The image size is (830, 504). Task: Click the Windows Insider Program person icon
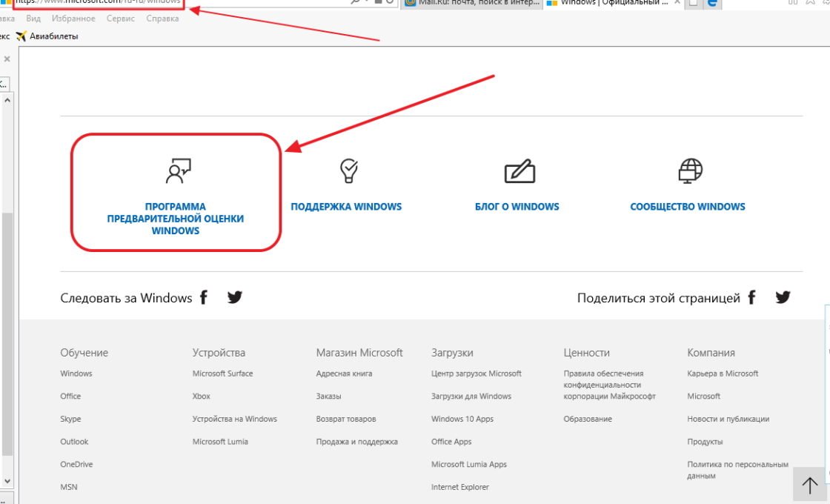click(177, 171)
